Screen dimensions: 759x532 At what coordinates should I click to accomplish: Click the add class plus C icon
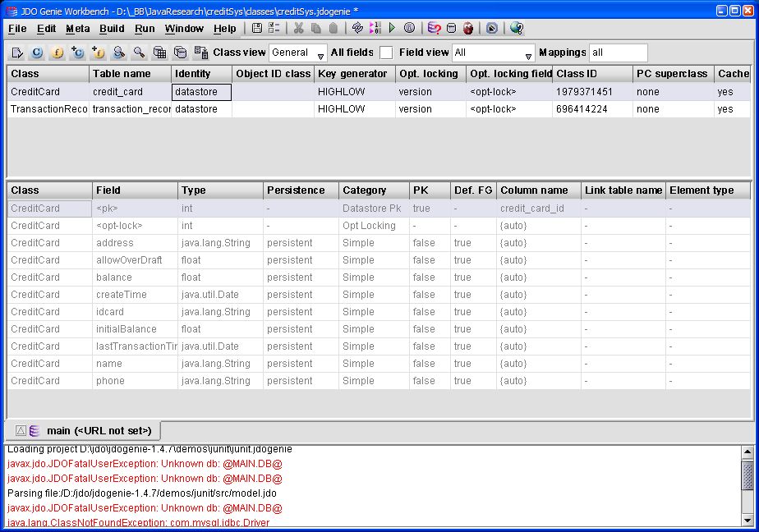point(77,53)
